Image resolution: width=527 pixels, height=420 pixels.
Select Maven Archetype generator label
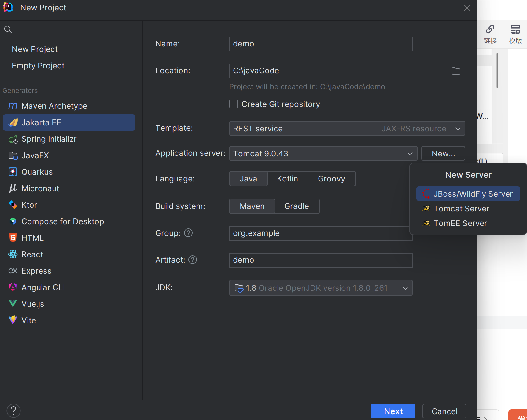(54, 106)
